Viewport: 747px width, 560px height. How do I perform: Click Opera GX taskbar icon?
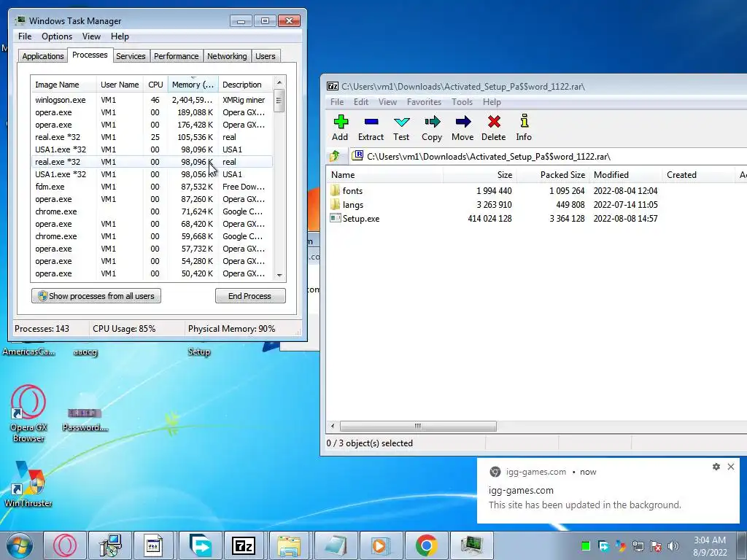(x=65, y=545)
